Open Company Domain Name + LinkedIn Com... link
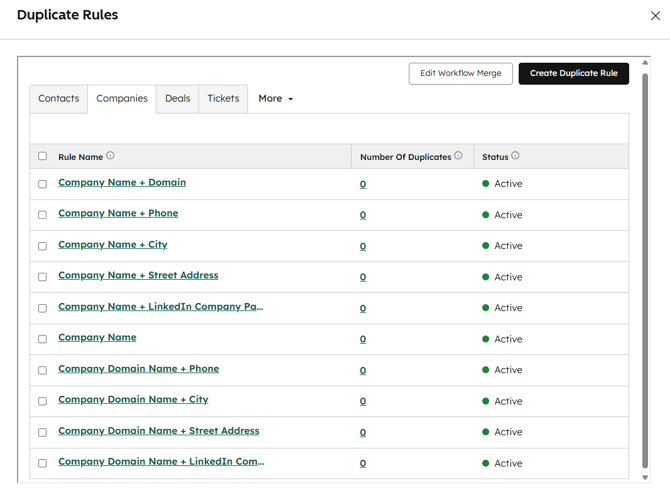Viewport: 670px width, 503px height. pos(161,462)
